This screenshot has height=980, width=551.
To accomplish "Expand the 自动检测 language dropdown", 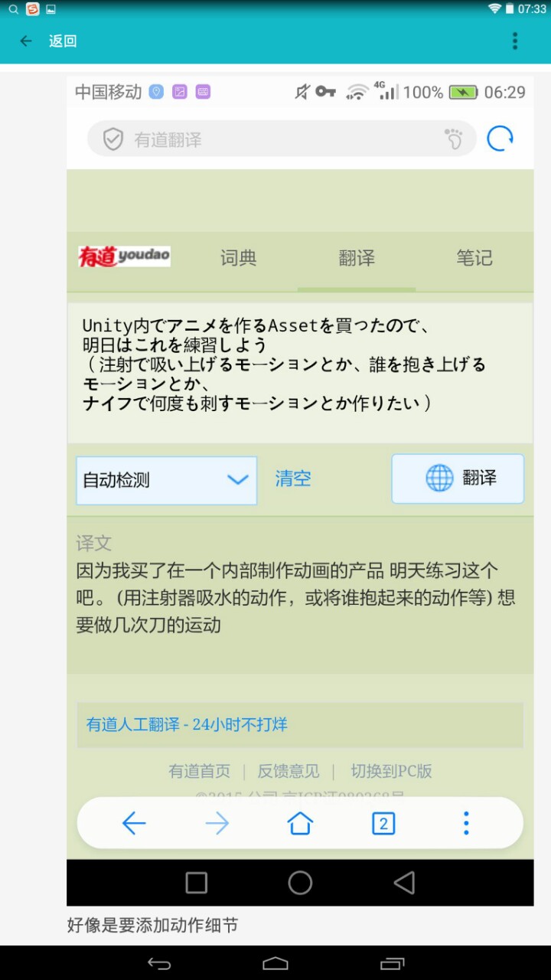I will pos(166,480).
